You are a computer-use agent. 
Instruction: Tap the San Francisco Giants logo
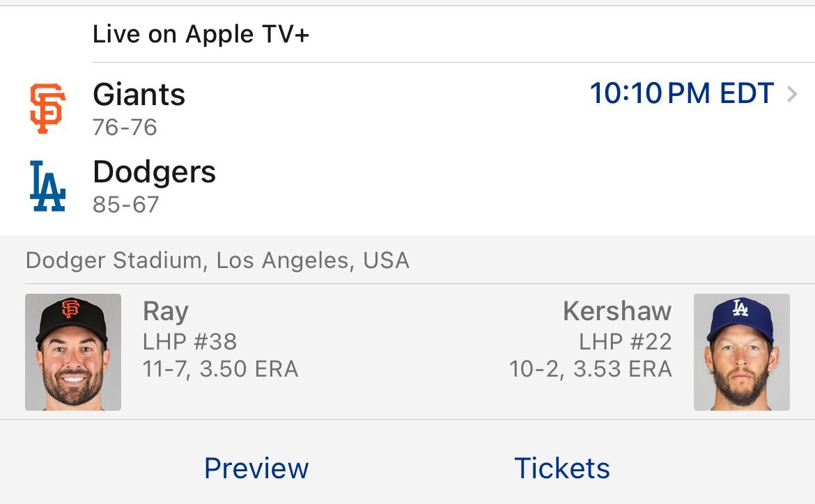tap(47, 109)
